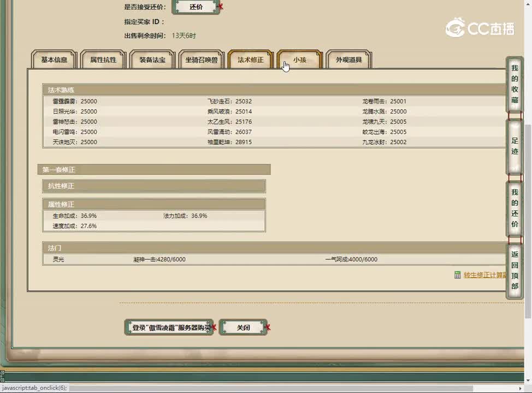Image resolution: width=532 pixels, height=393 pixels.
Task: Click the 灵光 label
Action: click(58, 259)
